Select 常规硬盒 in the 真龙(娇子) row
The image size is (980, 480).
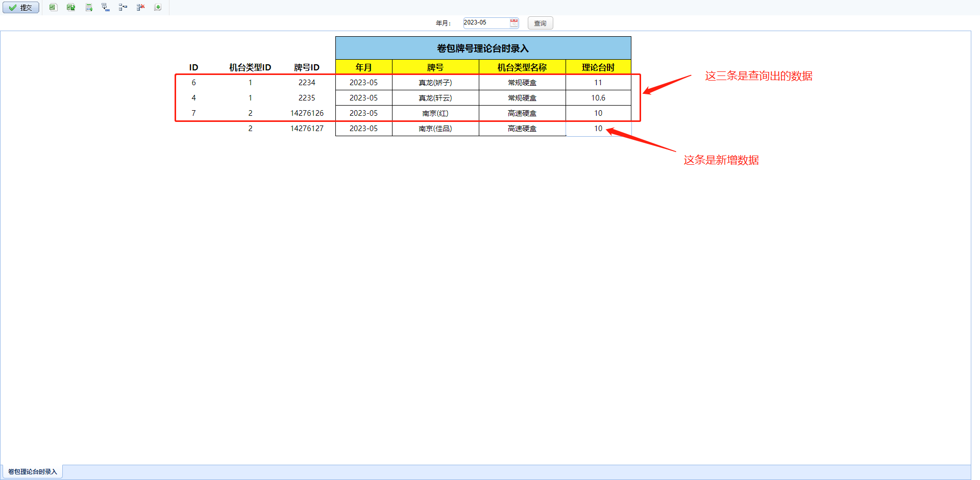coord(522,83)
